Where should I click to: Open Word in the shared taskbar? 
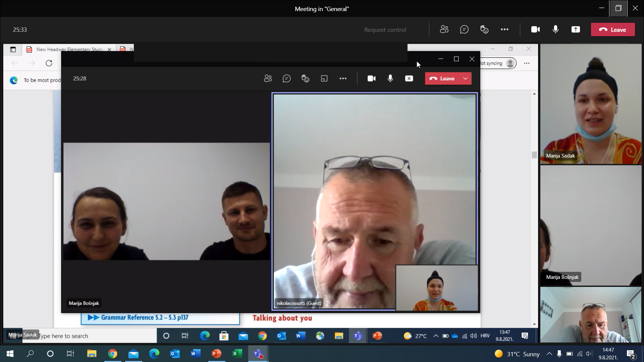[301, 336]
